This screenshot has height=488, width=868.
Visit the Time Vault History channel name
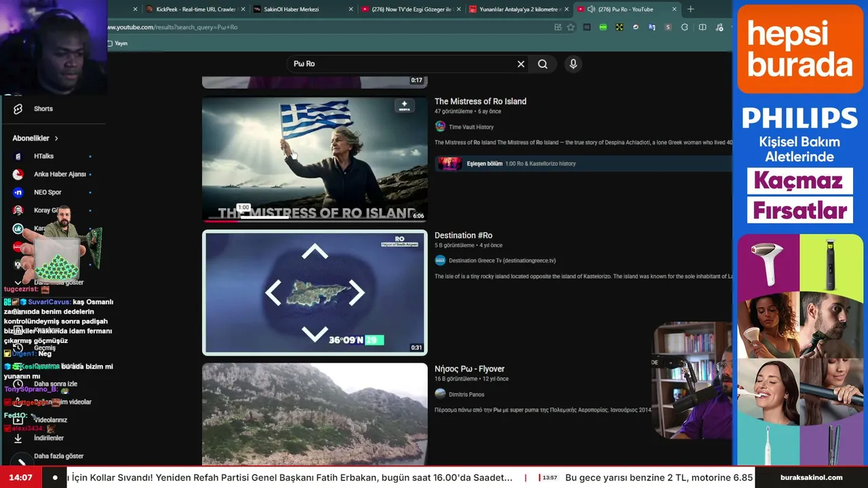point(471,127)
